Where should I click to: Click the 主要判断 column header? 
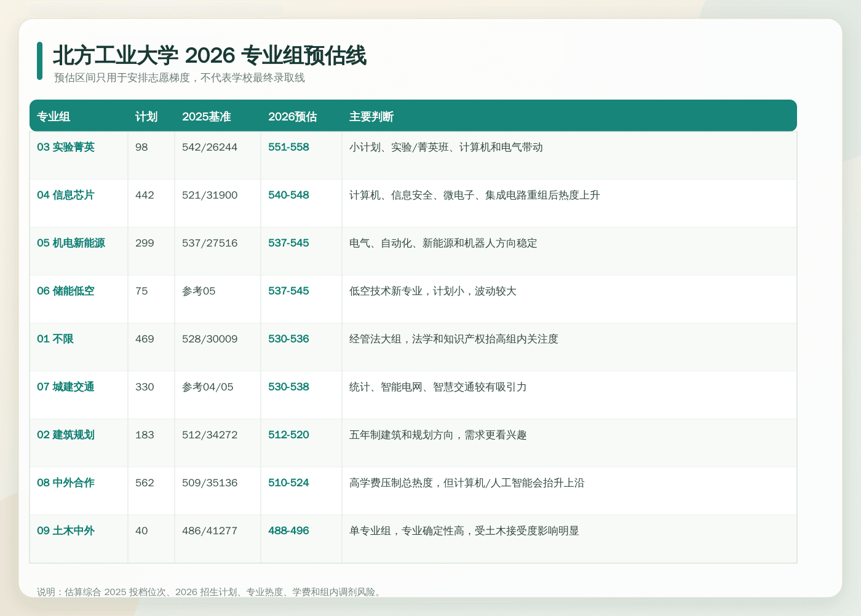371,117
